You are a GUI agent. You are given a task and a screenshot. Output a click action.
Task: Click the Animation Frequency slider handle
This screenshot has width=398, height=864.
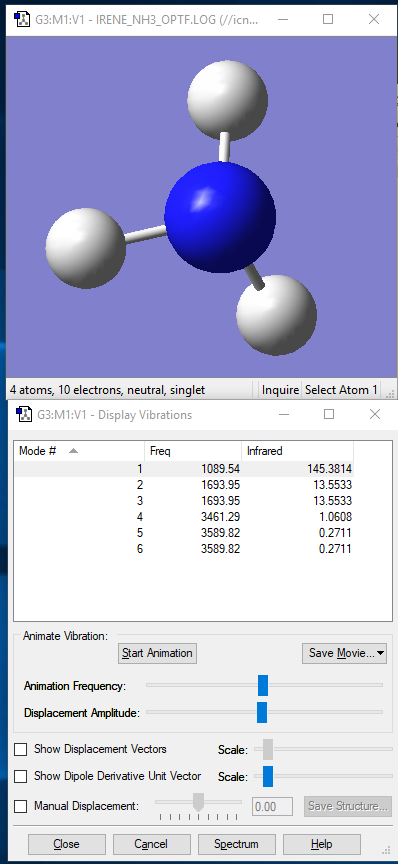263,685
